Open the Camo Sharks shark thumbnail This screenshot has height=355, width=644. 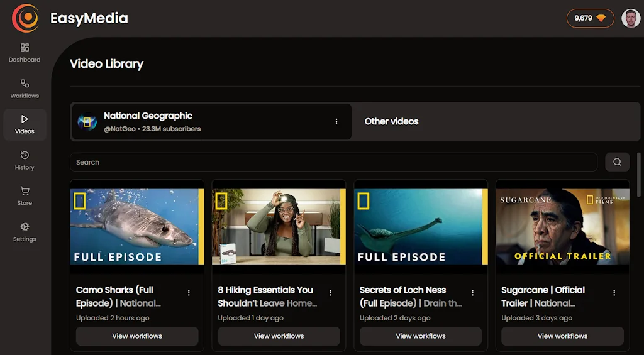(137, 227)
